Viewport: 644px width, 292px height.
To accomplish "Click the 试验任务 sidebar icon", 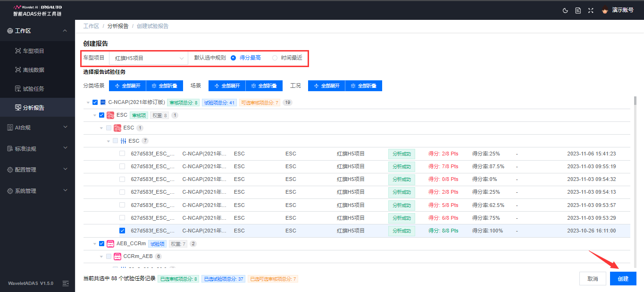I will tap(18, 88).
